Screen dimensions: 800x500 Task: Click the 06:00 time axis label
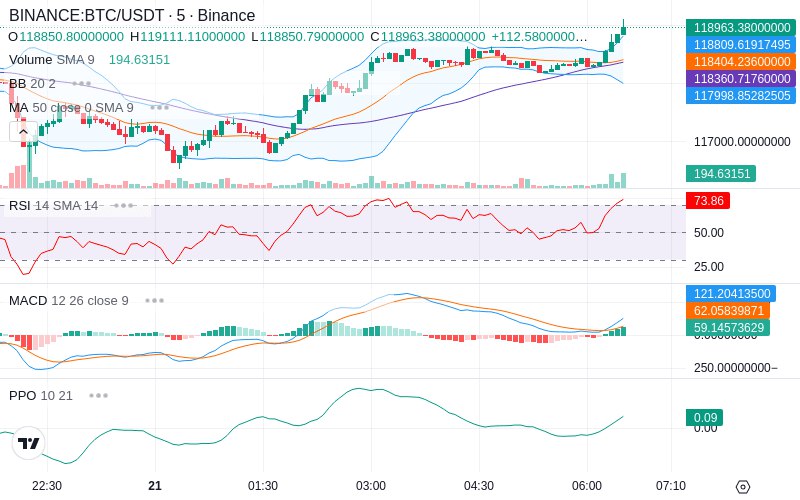coord(587,486)
